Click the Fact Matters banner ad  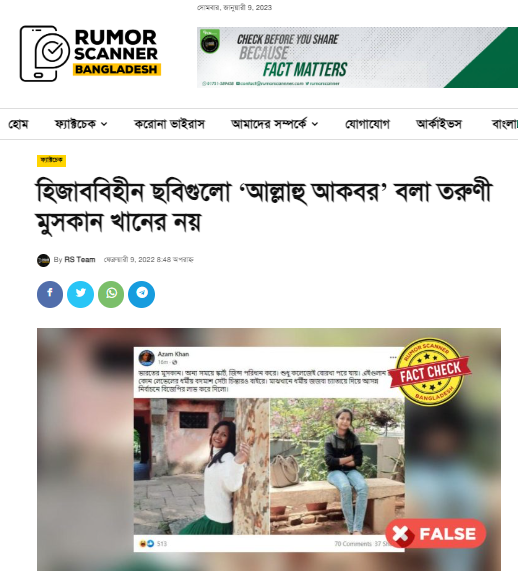[357, 57]
